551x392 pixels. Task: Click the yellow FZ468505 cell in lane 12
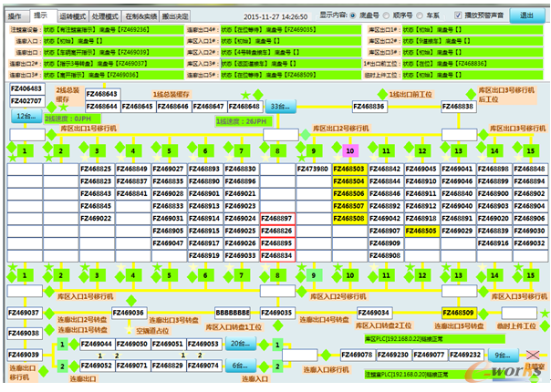click(x=421, y=232)
